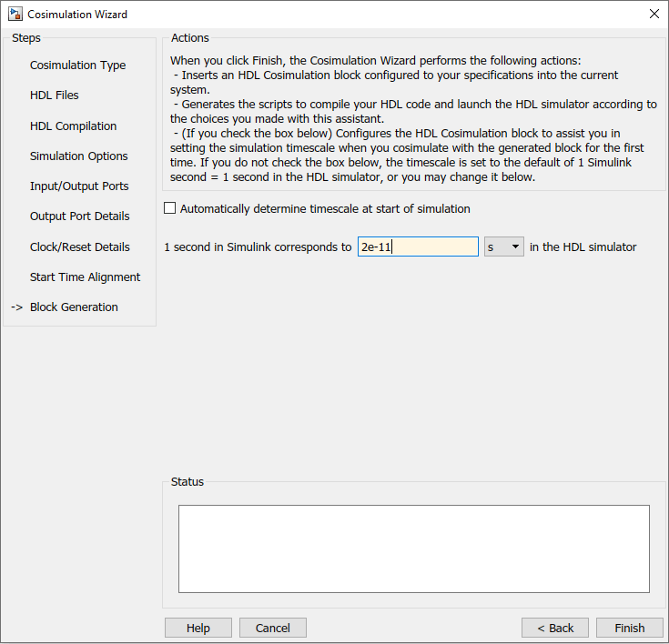Open Help for the wizard
Screen dimensions: 669x644
(x=198, y=628)
